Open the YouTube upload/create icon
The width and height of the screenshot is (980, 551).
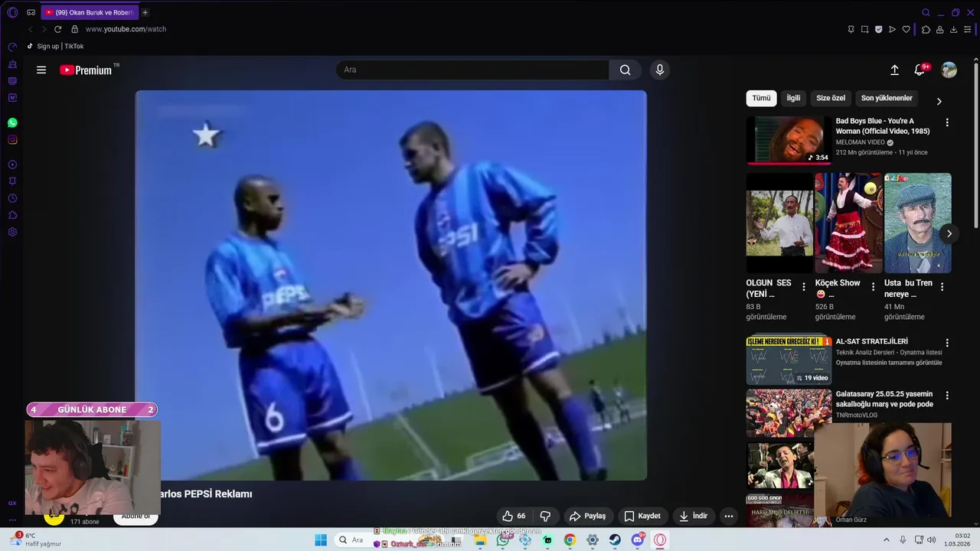(x=894, y=70)
